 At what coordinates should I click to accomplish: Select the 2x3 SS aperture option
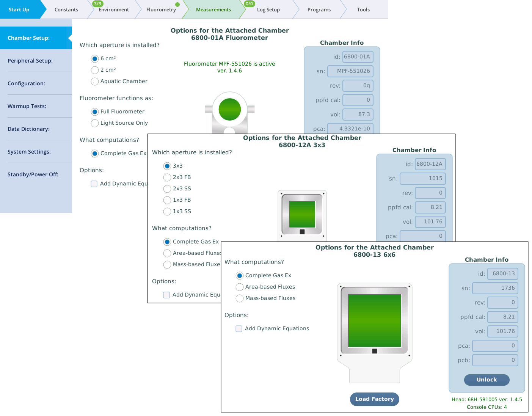[x=167, y=189]
